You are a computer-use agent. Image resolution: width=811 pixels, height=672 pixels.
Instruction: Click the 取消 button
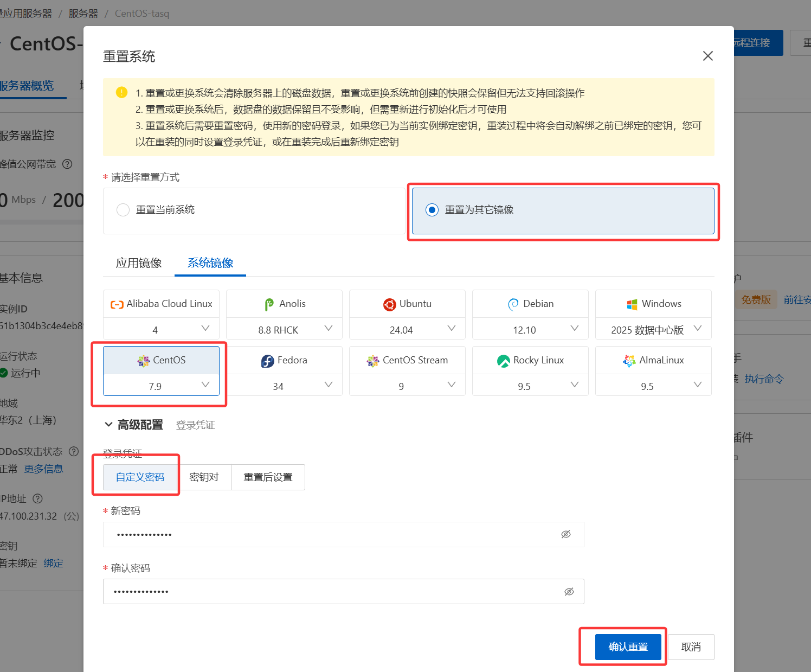[691, 647]
